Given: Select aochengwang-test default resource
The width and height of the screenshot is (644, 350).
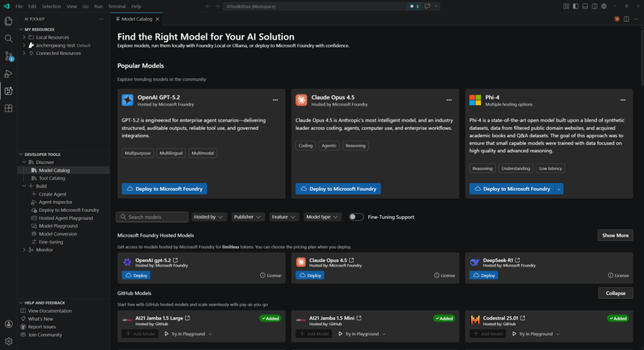Looking at the screenshot, I should click(x=63, y=45).
